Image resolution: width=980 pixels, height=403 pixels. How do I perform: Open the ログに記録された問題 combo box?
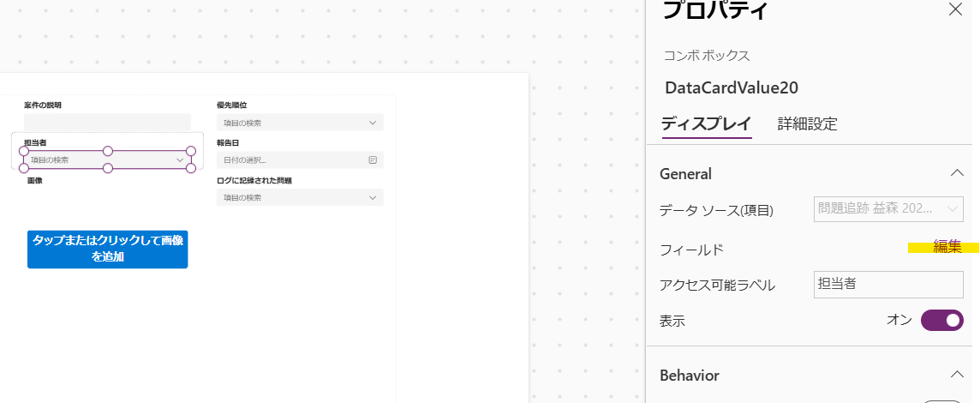(x=300, y=198)
